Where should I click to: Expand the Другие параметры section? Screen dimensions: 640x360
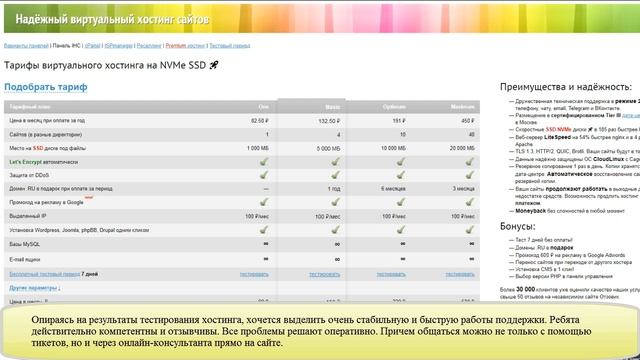point(35,288)
